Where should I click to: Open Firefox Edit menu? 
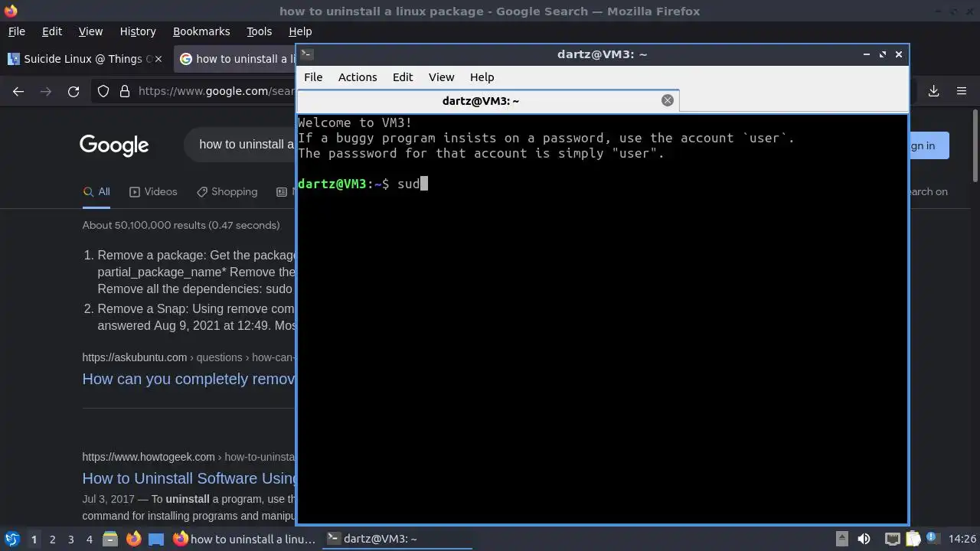(51, 31)
